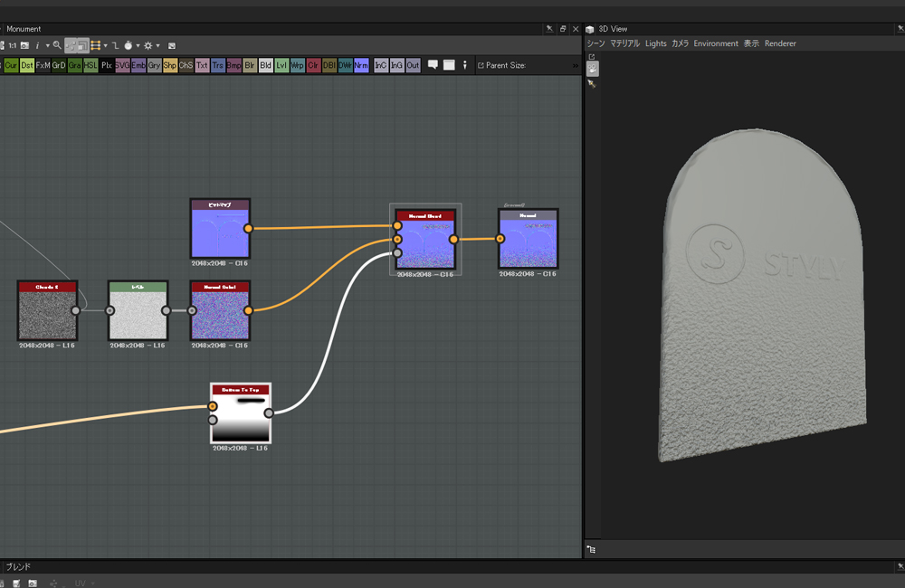Add a Channel Shuffle node via ChS
This screenshot has width=905, height=588.
pos(186,65)
